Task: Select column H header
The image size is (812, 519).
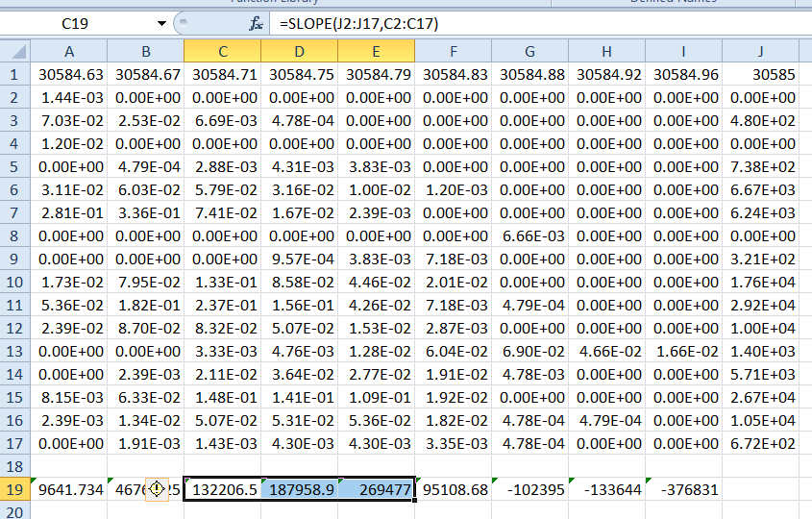Action: pyautogui.click(x=606, y=51)
